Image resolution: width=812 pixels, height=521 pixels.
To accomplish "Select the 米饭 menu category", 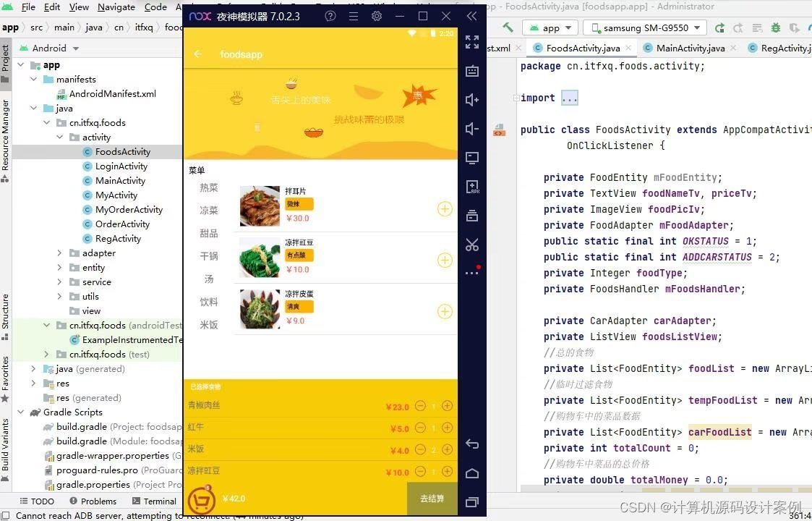I will click(x=209, y=324).
